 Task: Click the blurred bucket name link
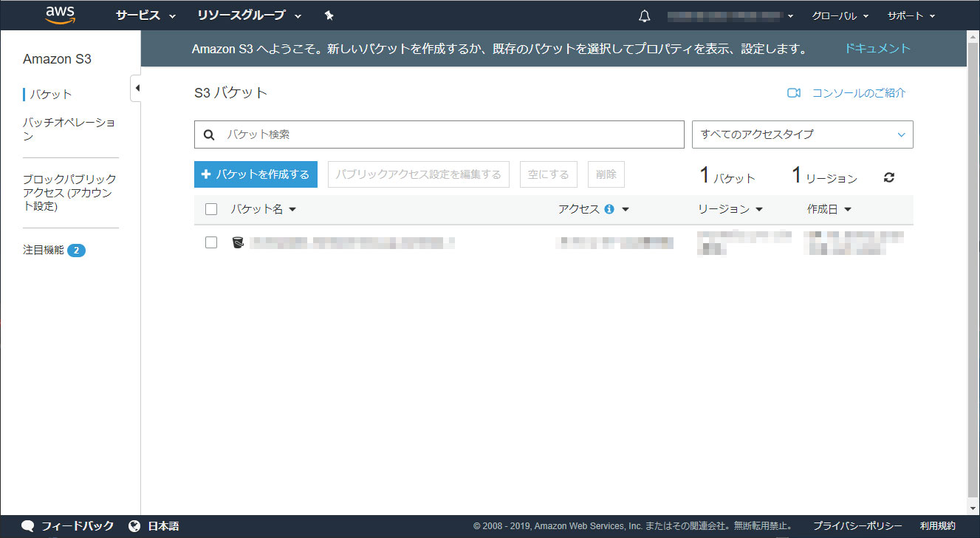click(351, 242)
